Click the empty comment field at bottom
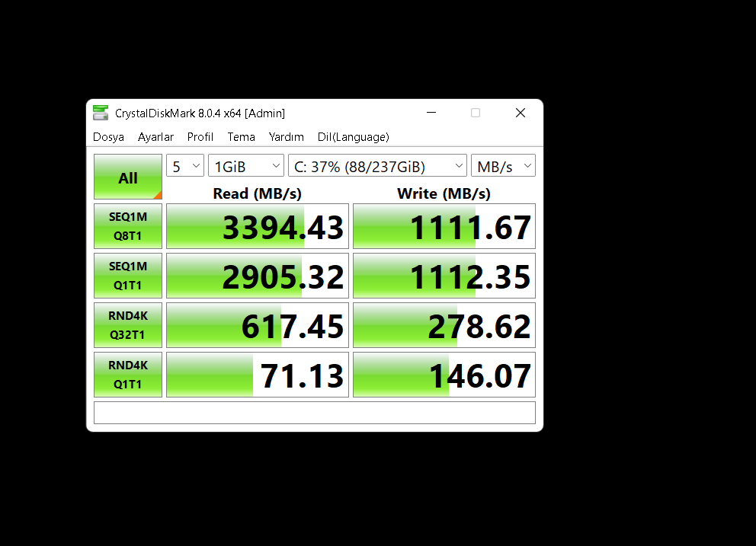 point(315,413)
